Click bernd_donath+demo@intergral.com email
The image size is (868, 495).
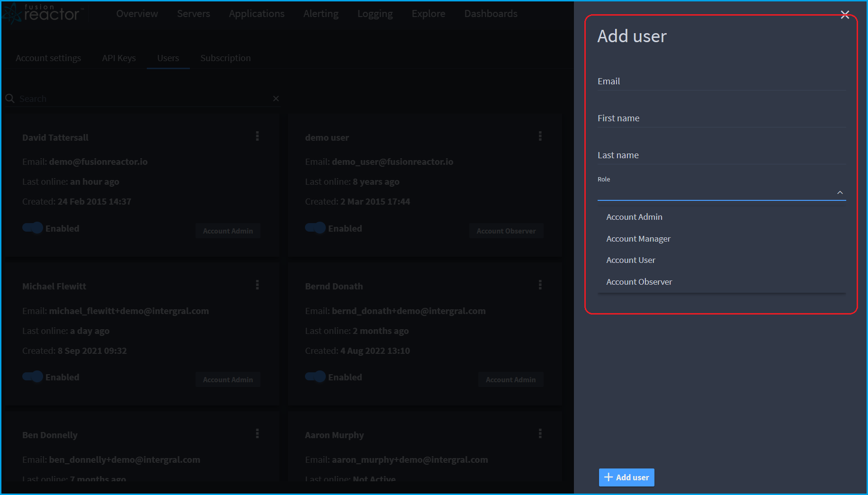[409, 311]
